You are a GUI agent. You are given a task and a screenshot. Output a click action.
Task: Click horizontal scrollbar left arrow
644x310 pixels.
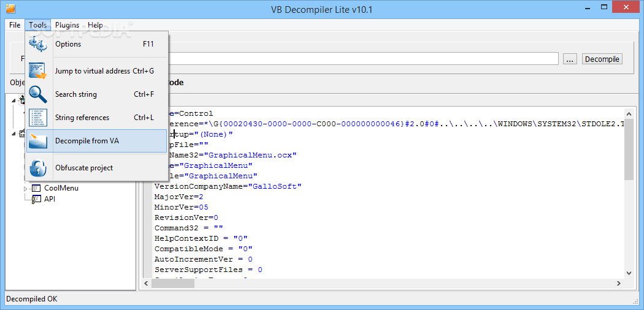(147, 283)
